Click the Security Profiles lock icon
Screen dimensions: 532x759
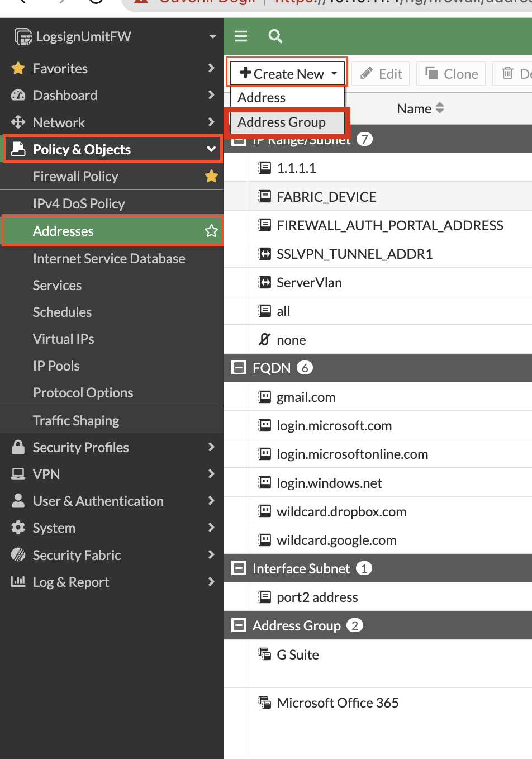pyautogui.click(x=18, y=447)
